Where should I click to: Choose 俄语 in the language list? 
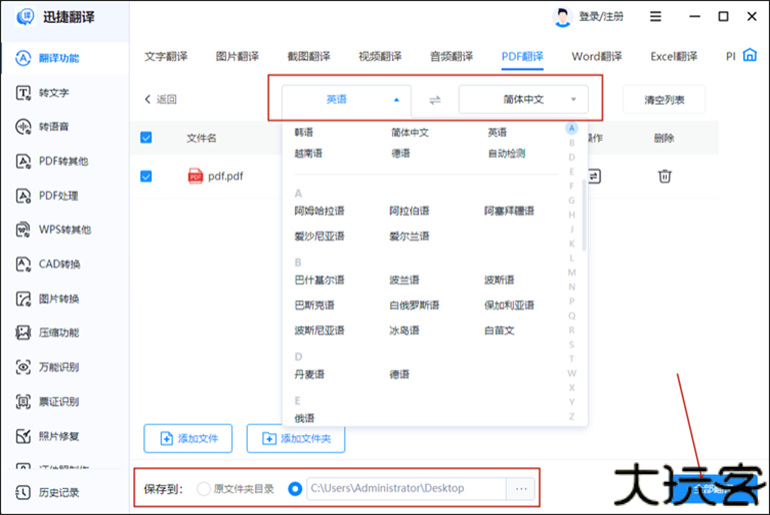304,418
